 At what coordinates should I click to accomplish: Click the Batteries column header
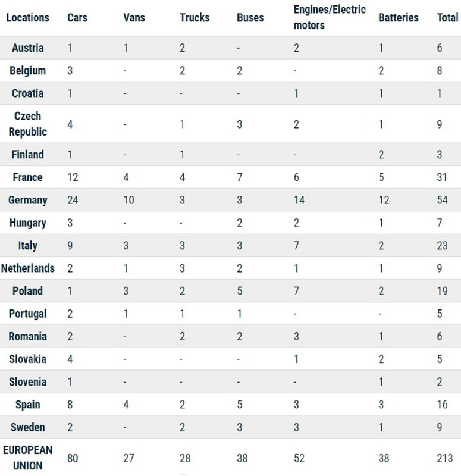coord(399,18)
